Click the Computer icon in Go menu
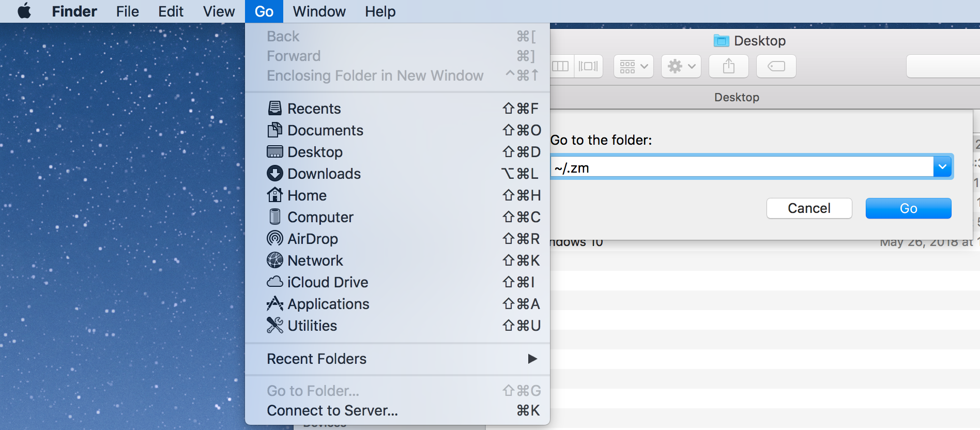Screen dimensions: 980x430 [x=275, y=217]
